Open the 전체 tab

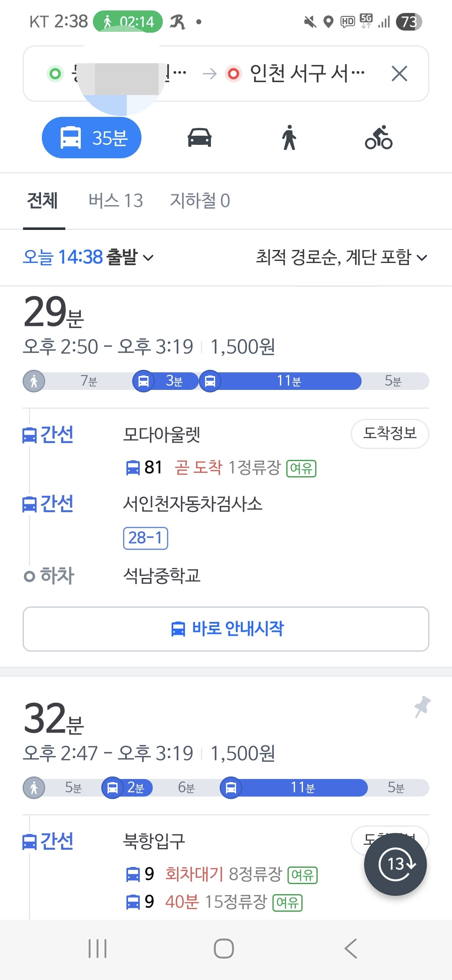(x=42, y=201)
